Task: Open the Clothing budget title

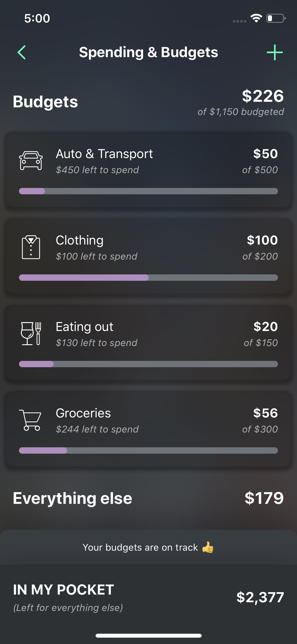Action: [x=79, y=240]
